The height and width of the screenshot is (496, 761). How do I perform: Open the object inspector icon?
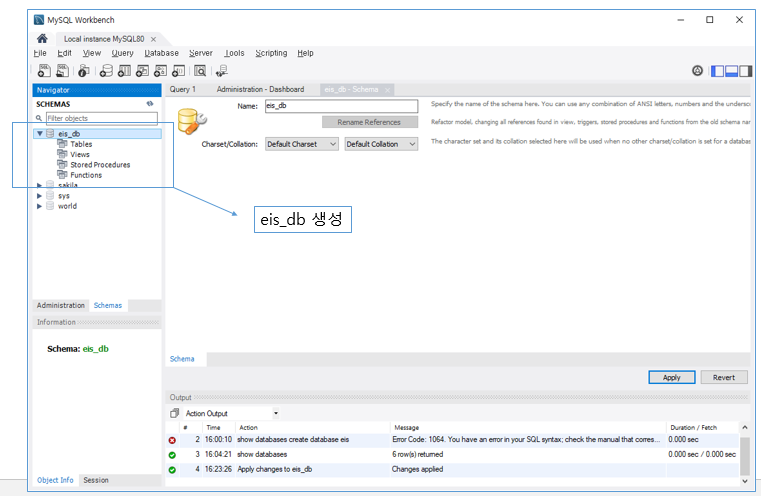tap(83, 71)
